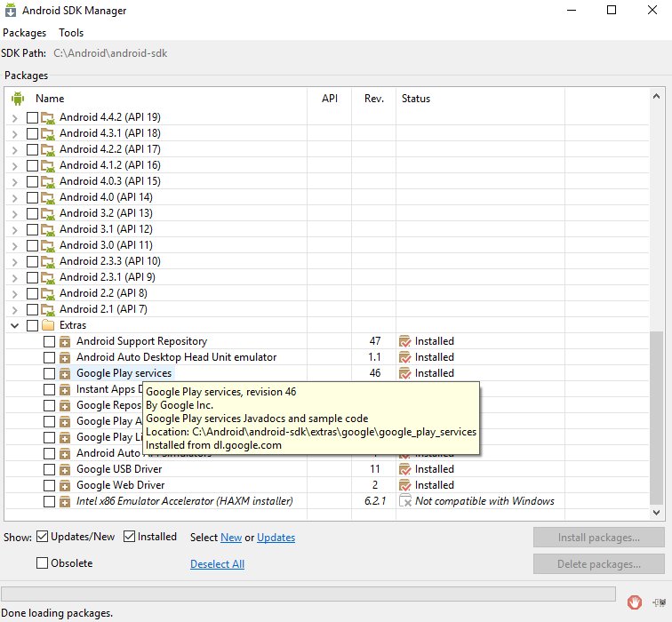Open the Packages menu
This screenshot has width=672, height=622.
(24, 33)
